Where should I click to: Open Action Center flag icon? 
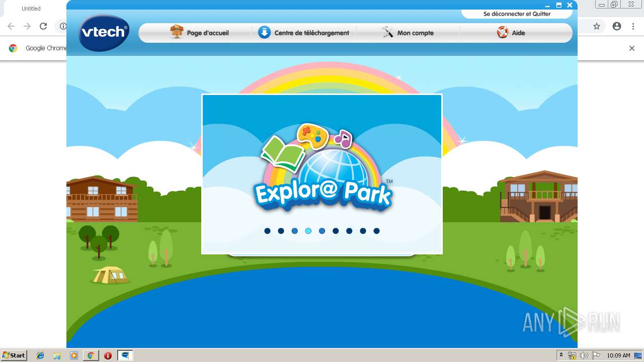tap(596, 355)
